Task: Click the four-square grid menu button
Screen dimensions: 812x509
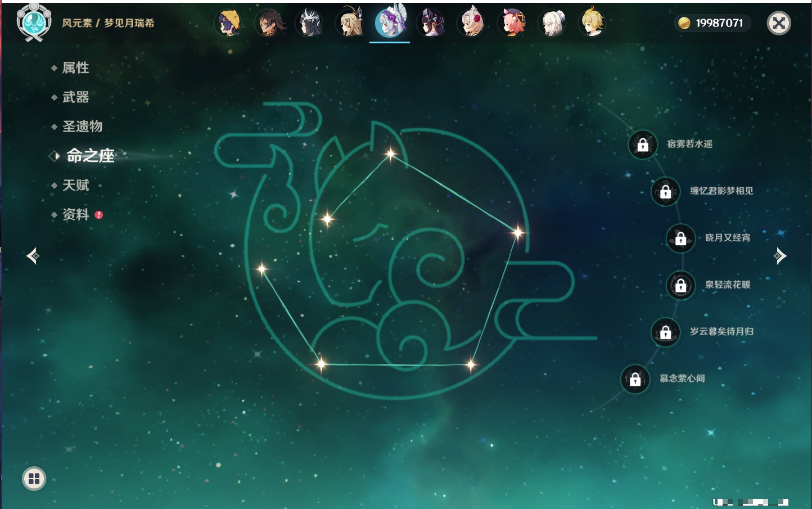Action: click(x=34, y=479)
